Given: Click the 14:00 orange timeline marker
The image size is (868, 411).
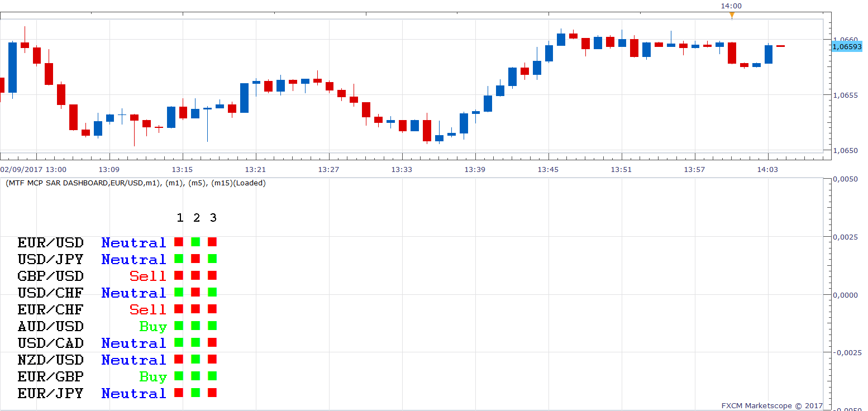Looking at the screenshot, I should tap(732, 15).
